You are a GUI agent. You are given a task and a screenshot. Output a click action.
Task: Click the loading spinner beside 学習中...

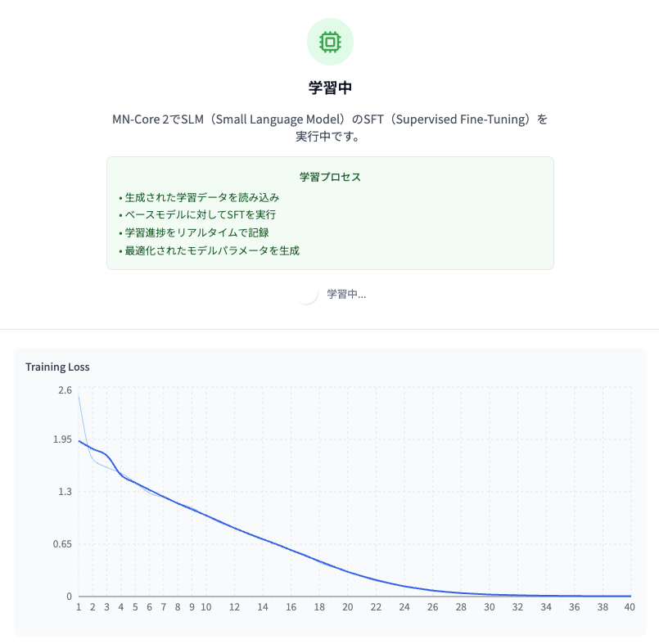coord(307,294)
